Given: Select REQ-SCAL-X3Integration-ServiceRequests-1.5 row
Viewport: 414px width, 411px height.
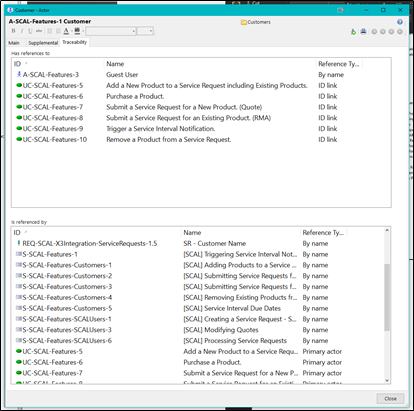Looking at the screenshot, I should (198, 243).
